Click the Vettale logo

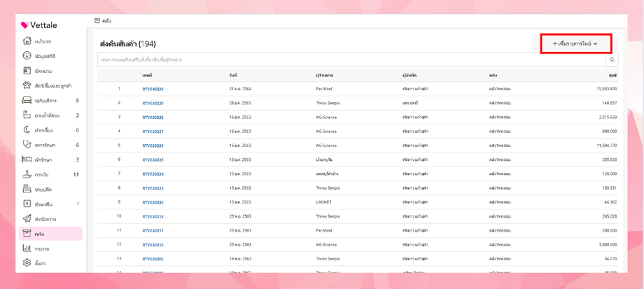[39, 25]
